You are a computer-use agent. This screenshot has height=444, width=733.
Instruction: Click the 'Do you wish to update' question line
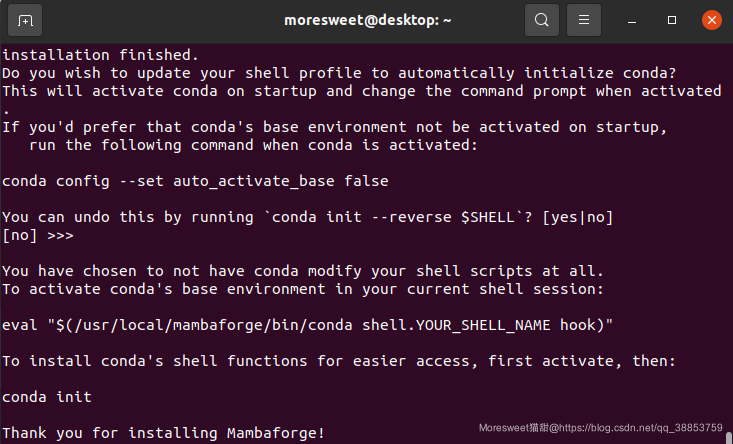339,73
